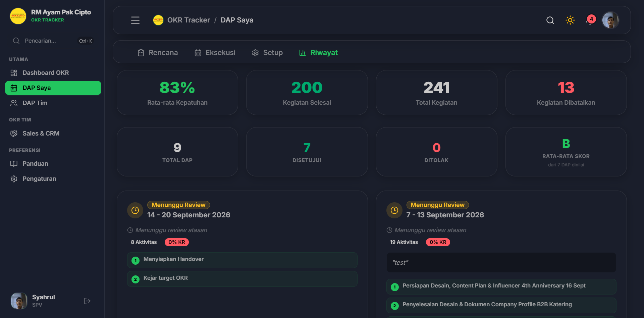Screen dimensions: 644x318
Task: Open Pengaturan settings in the sidebar
Action: pos(53,179)
